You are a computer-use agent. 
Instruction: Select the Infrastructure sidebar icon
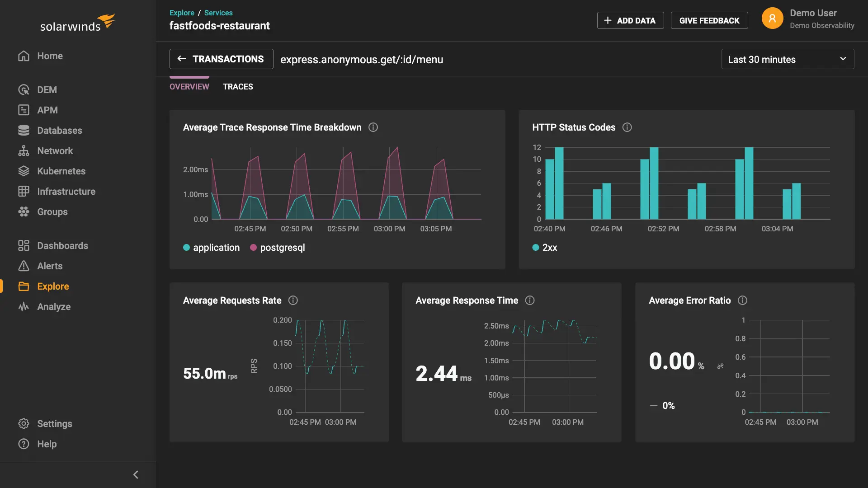(66, 191)
